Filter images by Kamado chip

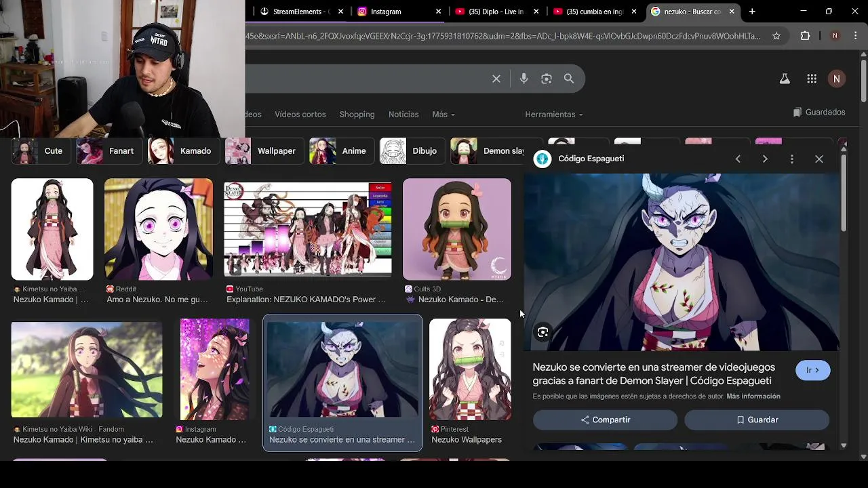[x=184, y=151]
